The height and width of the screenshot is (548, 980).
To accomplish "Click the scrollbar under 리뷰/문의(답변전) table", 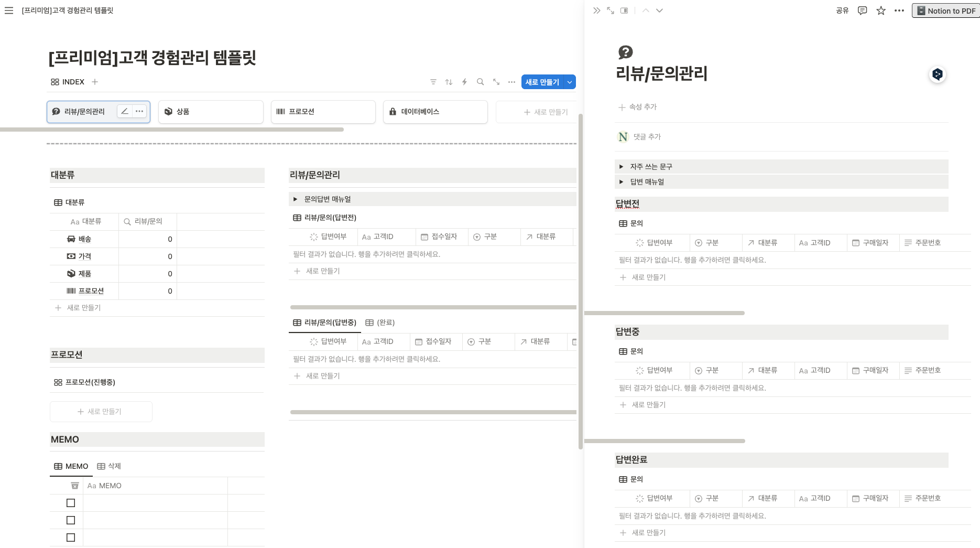I will pyautogui.click(x=433, y=307).
